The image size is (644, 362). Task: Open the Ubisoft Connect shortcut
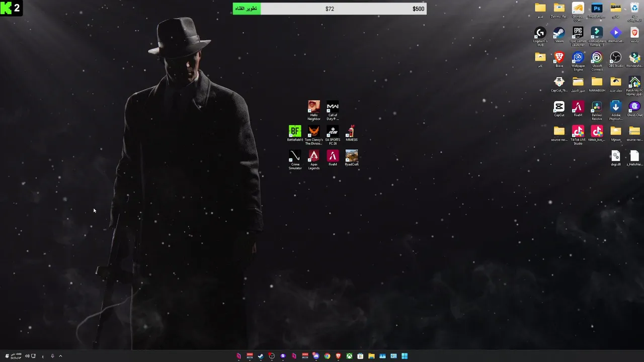[597, 61]
